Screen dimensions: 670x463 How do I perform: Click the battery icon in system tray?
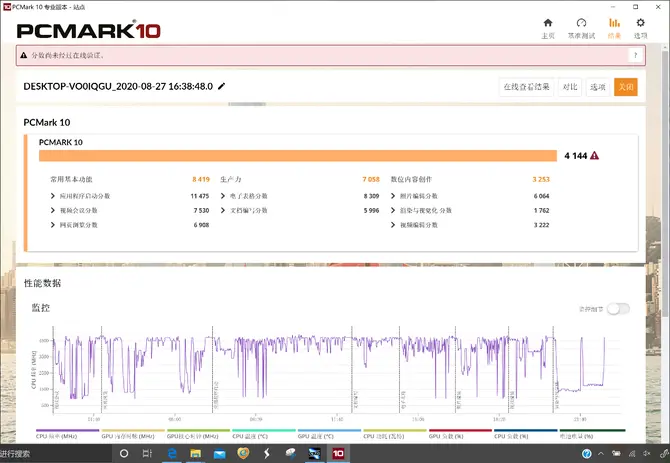click(x=616, y=454)
